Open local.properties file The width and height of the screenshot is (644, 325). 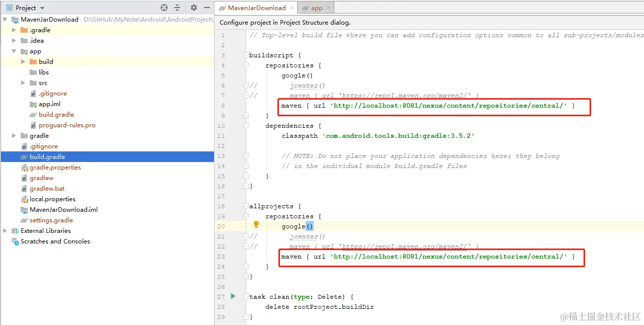pos(52,199)
